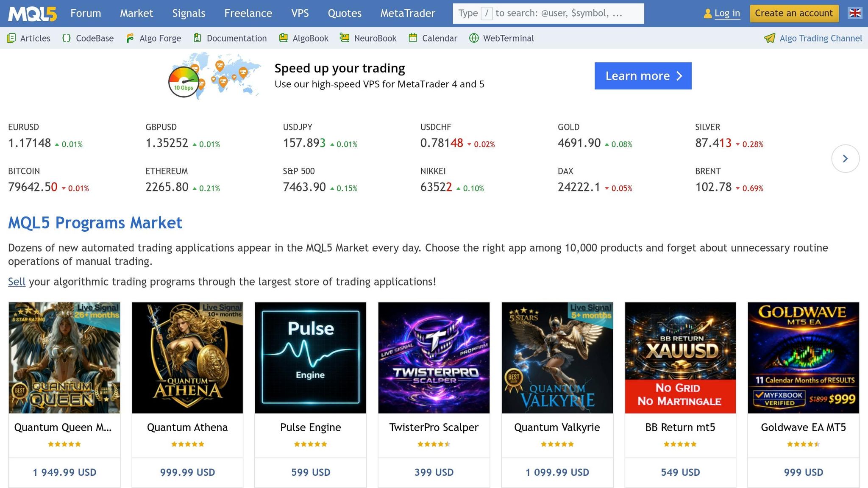The image size is (868, 488).
Task: Click the NIKKEI quote
Action: [452, 180]
